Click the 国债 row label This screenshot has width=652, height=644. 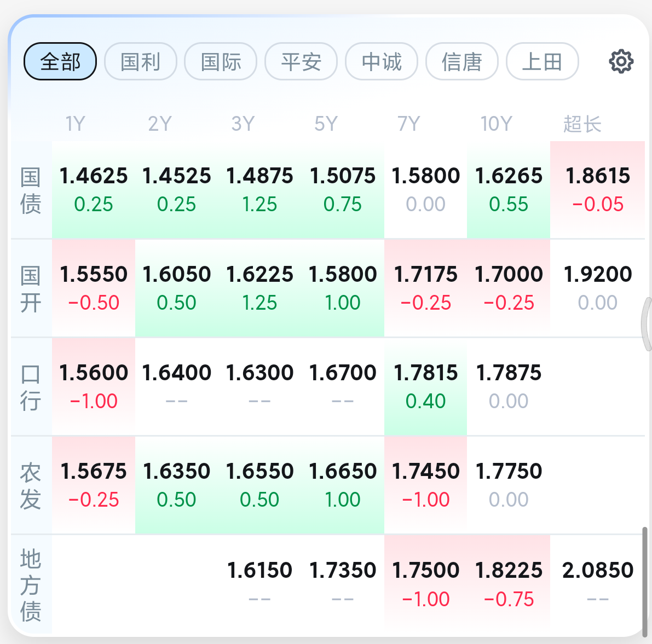click(31, 191)
